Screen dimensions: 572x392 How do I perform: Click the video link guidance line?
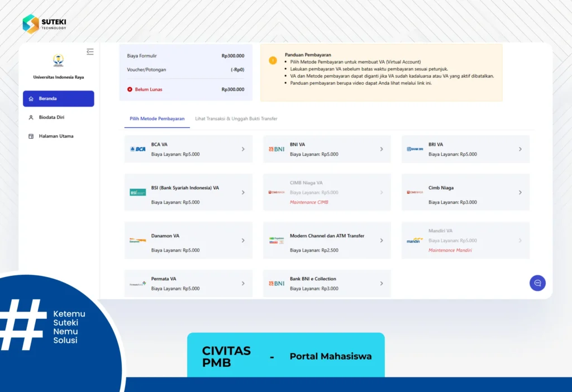pyautogui.click(x=361, y=83)
